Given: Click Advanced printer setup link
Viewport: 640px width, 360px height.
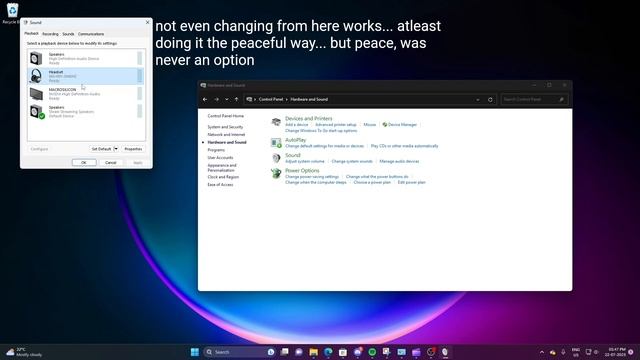Looking at the screenshot, I should pos(336,124).
